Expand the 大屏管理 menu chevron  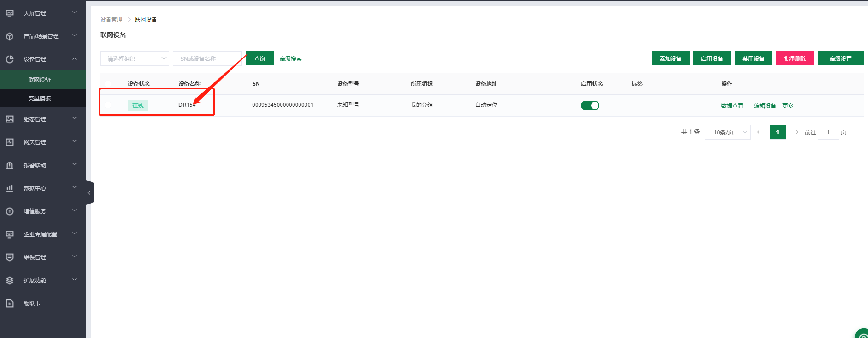tap(75, 13)
